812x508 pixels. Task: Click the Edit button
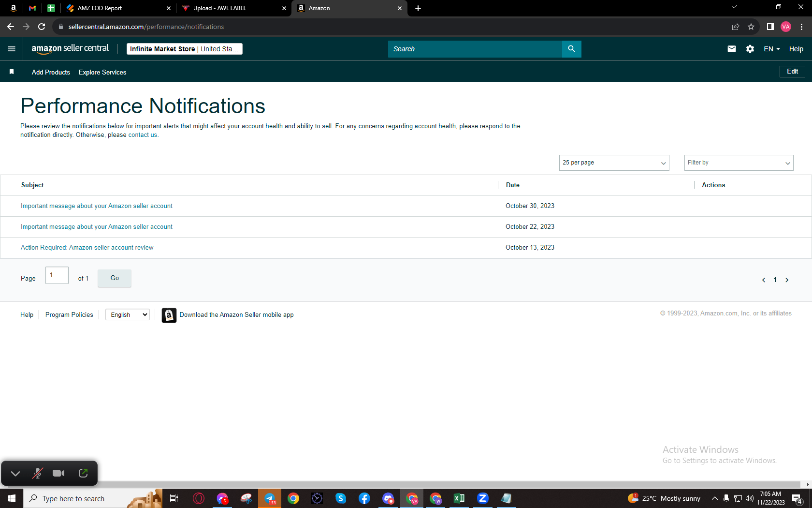pos(792,72)
